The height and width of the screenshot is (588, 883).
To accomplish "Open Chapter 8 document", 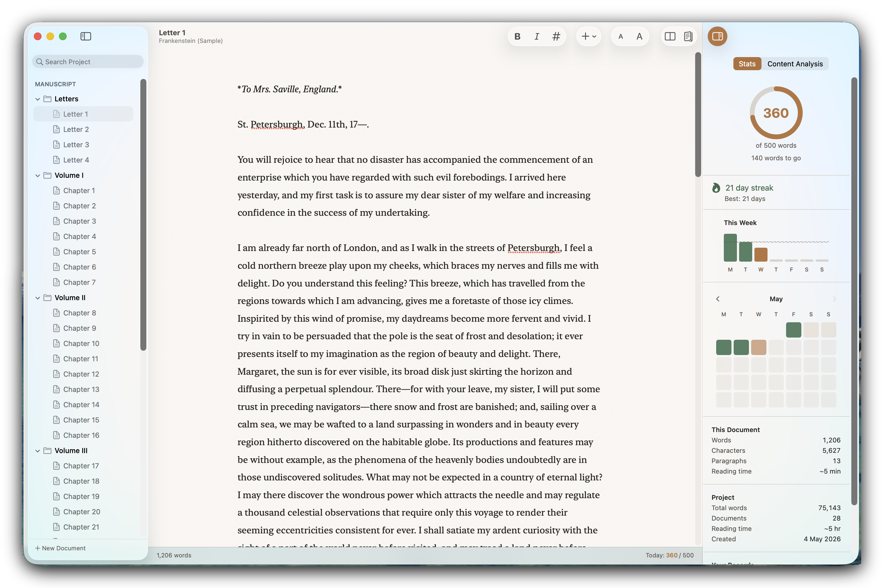I will point(83,313).
